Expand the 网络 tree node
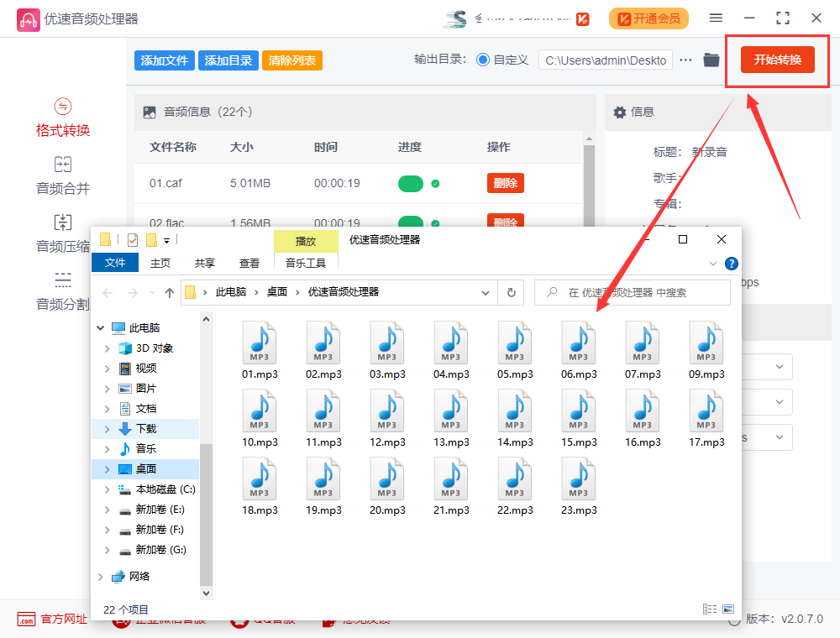 (x=100, y=577)
